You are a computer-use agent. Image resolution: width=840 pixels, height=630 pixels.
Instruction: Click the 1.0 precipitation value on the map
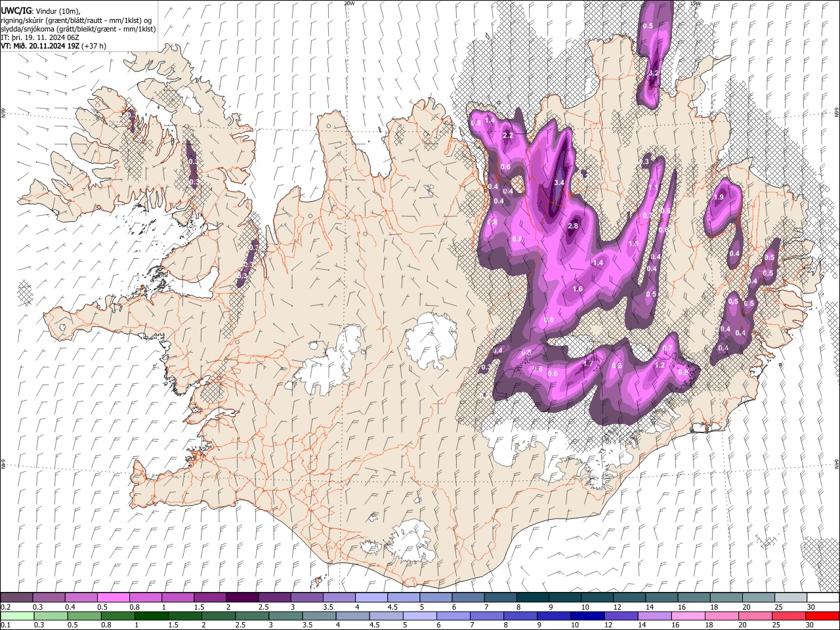[x=633, y=243]
